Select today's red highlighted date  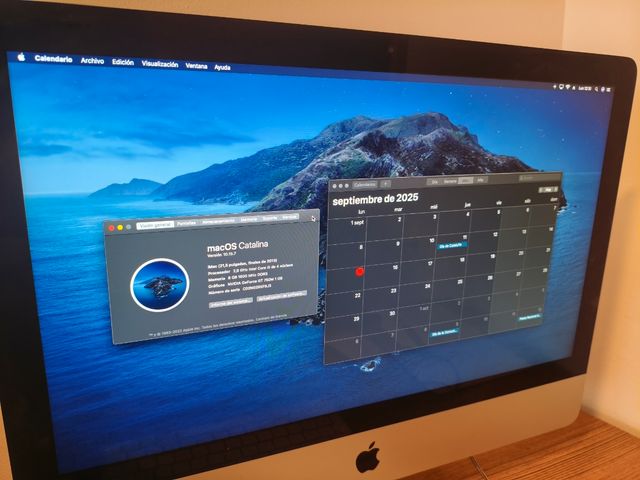360,272
